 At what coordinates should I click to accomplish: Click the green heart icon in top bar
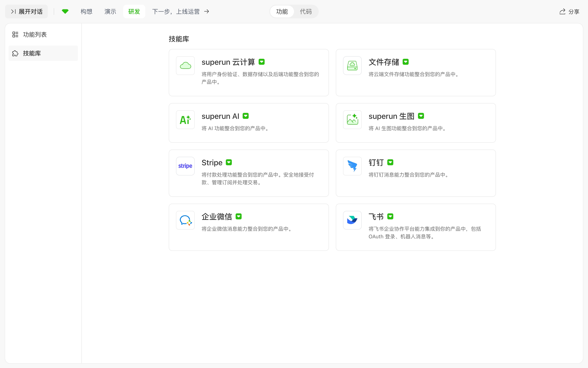tap(65, 11)
